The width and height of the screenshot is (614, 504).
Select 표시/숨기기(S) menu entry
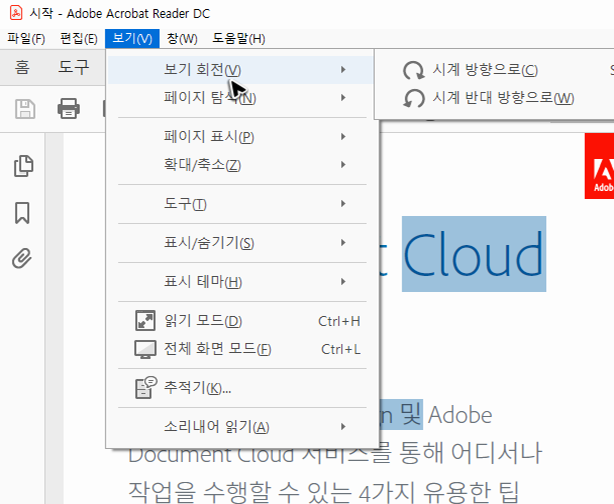coord(240,243)
